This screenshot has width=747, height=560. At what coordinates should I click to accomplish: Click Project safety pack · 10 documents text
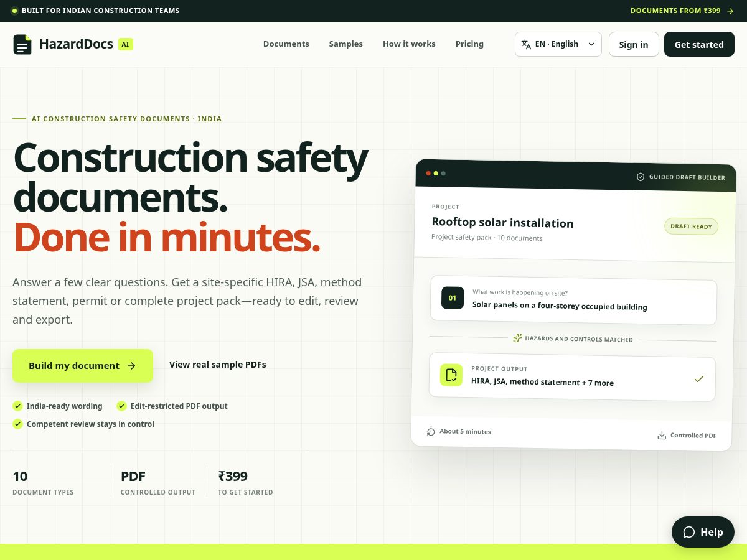487,238
